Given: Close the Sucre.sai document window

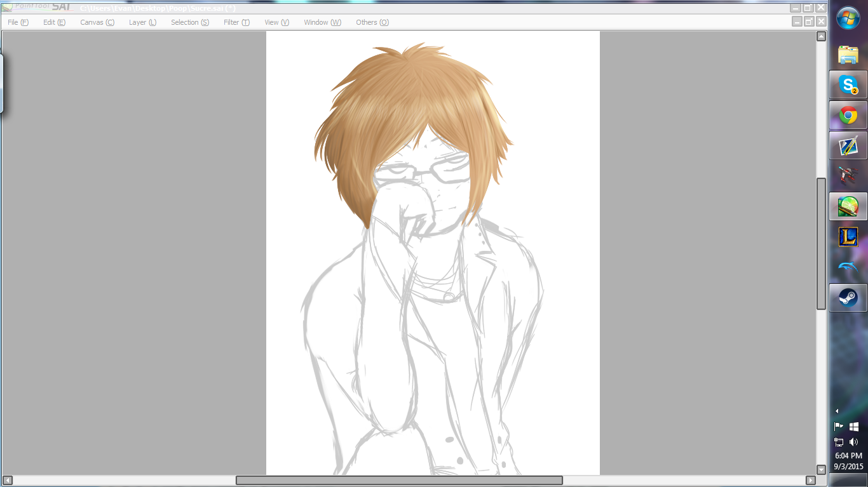Looking at the screenshot, I should [x=821, y=22].
